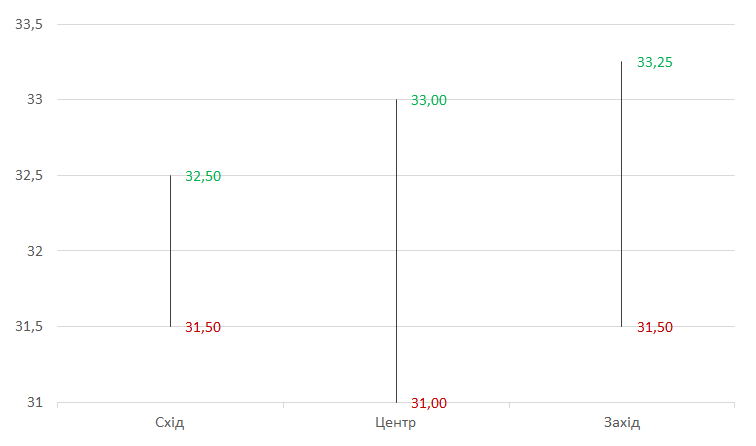Click the 31 value axis label
This screenshot has height=446, width=756.
point(35,402)
